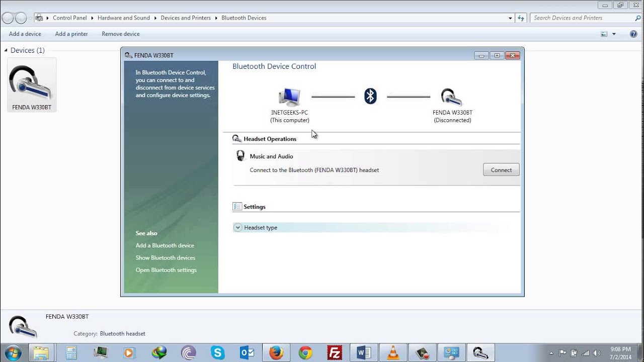The height and width of the screenshot is (362, 644).
Task: Expand breadcrumb arrow after Control Panel
Action: [92, 18]
